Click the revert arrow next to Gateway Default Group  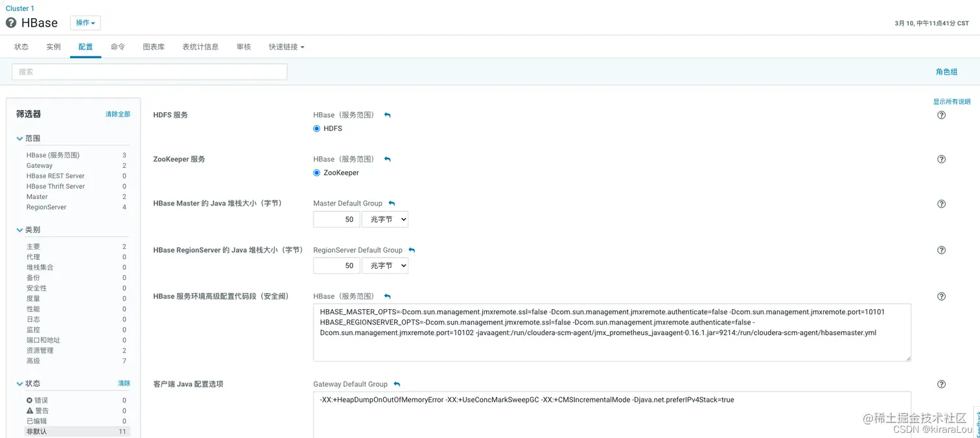[x=397, y=384]
